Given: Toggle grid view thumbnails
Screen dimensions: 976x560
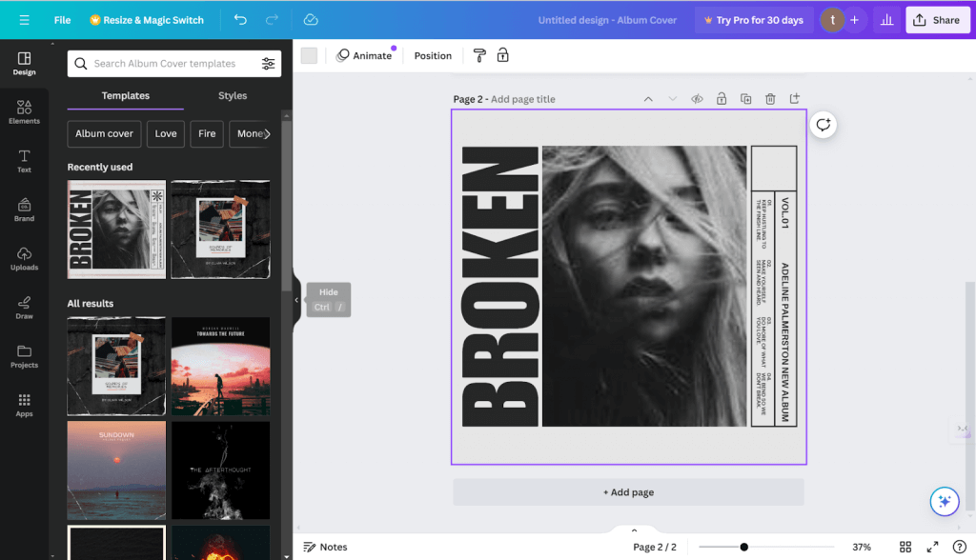Looking at the screenshot, I should 905,547.
